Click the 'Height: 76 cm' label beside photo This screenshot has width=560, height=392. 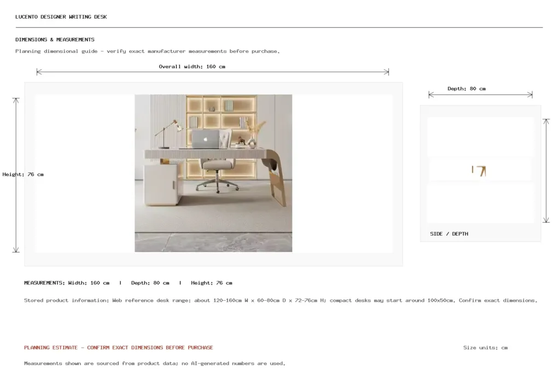pos(23,174)
